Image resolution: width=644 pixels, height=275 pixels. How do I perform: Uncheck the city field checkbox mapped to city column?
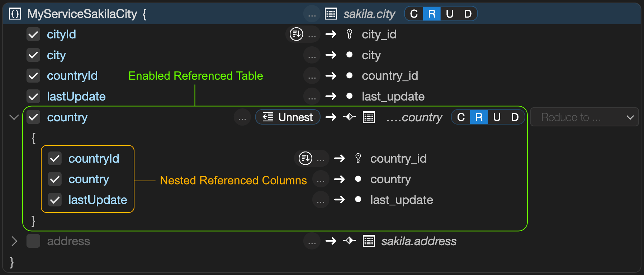(33, 55)
